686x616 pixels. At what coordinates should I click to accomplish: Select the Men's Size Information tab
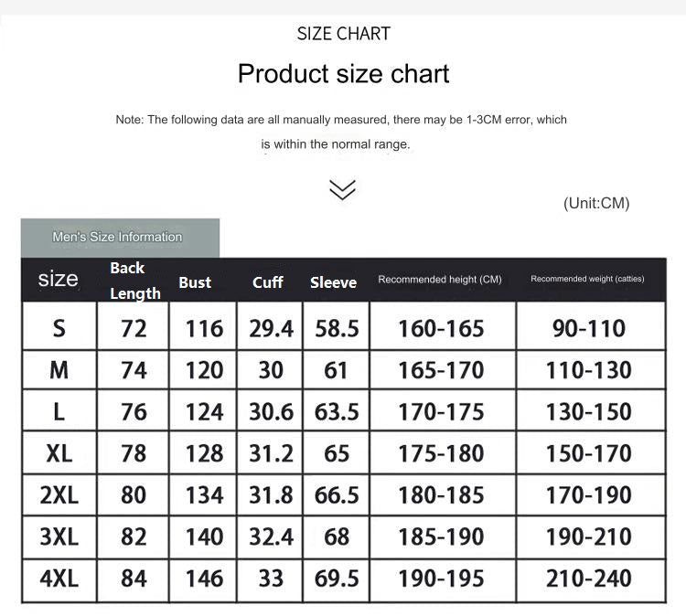point(117,237)
